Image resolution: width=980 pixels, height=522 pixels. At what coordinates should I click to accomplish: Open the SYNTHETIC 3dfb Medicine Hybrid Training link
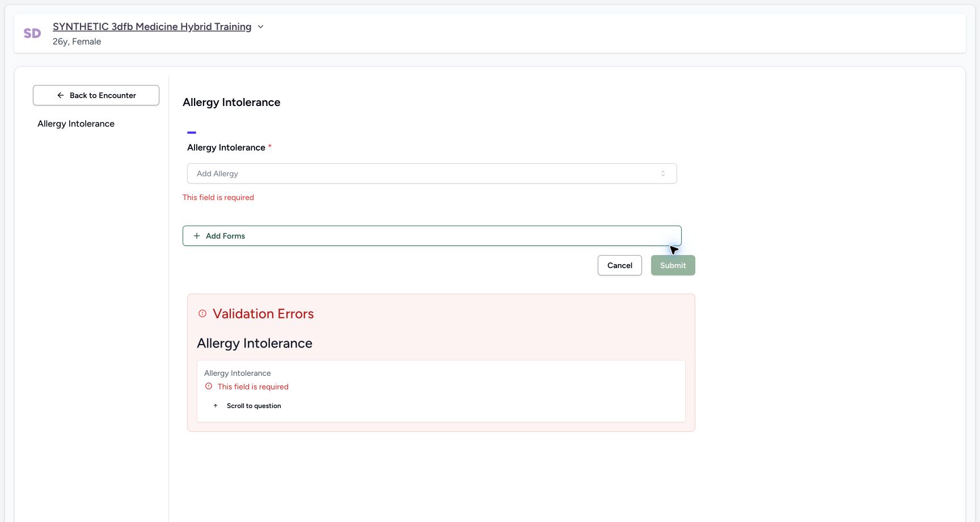coord(152,27)
